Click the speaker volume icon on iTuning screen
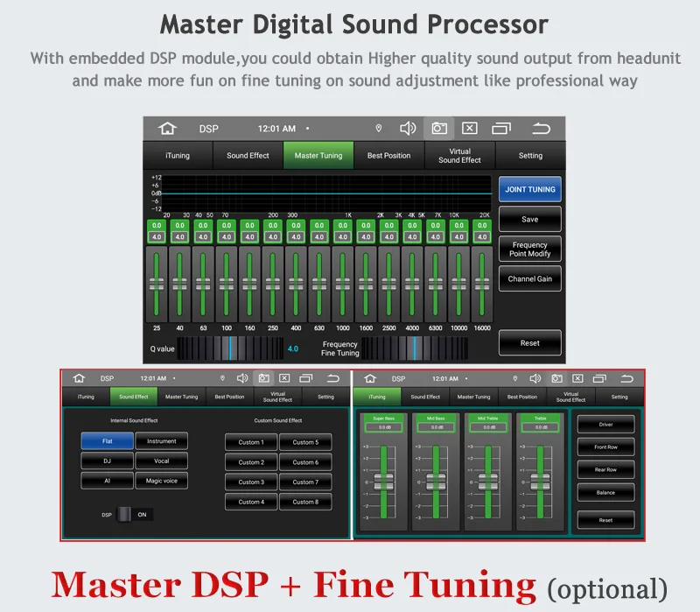The image size is (700, 612). (535, 378)
